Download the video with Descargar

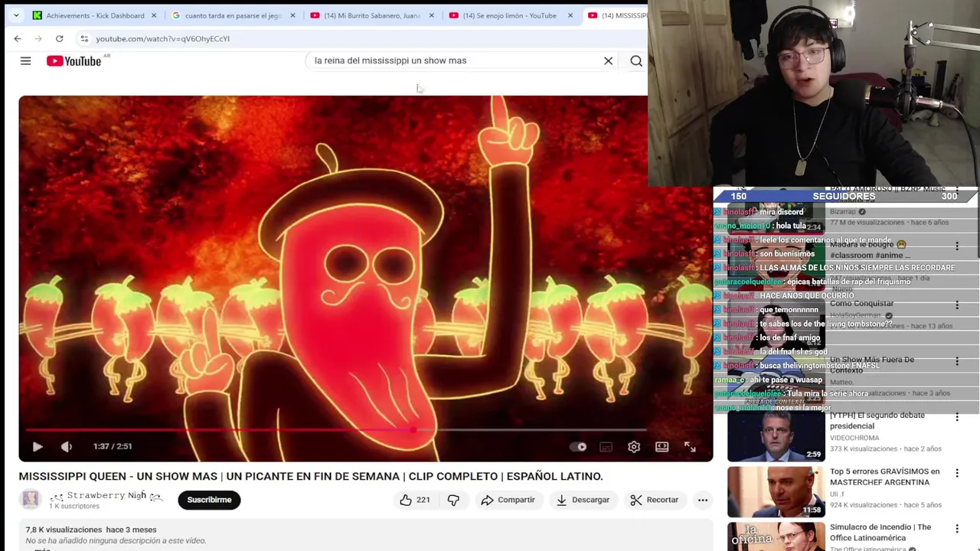pos(583,500)
